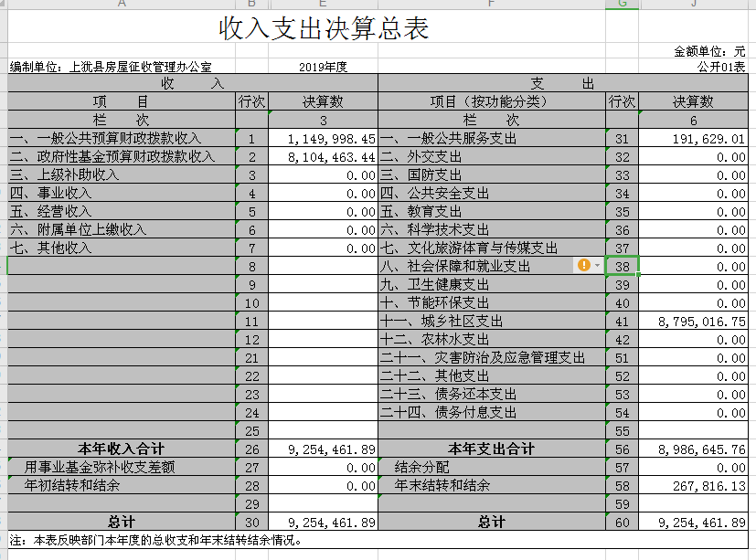Select cell with 8,986,645.76
The width and height of the screenshot is (756, 560).
[x=693, y=449]
